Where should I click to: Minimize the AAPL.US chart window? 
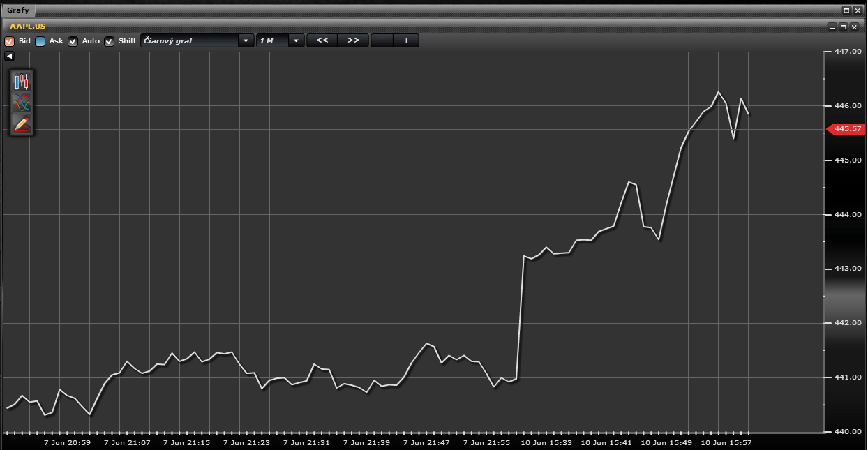832,27
